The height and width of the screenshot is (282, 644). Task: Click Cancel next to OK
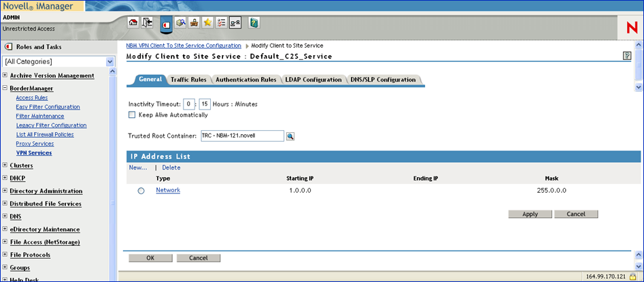pos(199,258)
